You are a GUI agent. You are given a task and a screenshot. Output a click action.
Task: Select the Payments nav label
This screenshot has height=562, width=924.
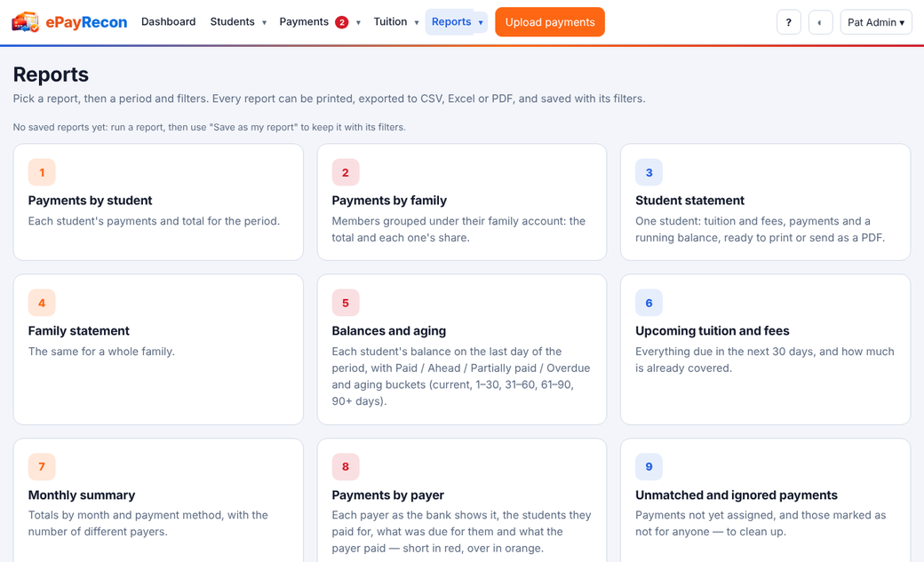(x=304, y=22)
